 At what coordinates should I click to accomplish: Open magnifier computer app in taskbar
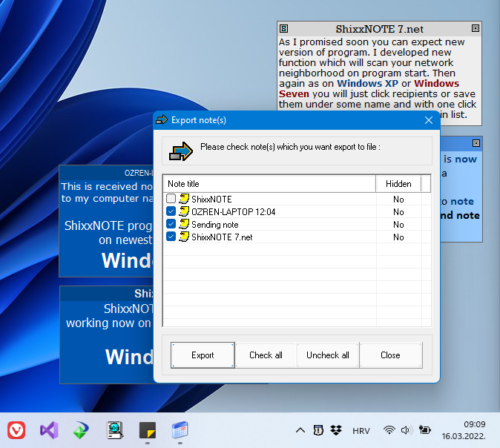(115, 430)
